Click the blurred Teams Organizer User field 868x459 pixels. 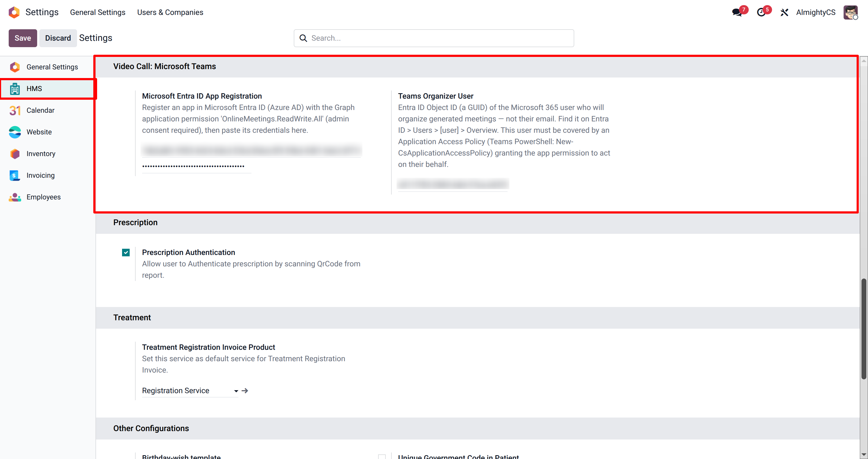point(453,185)
